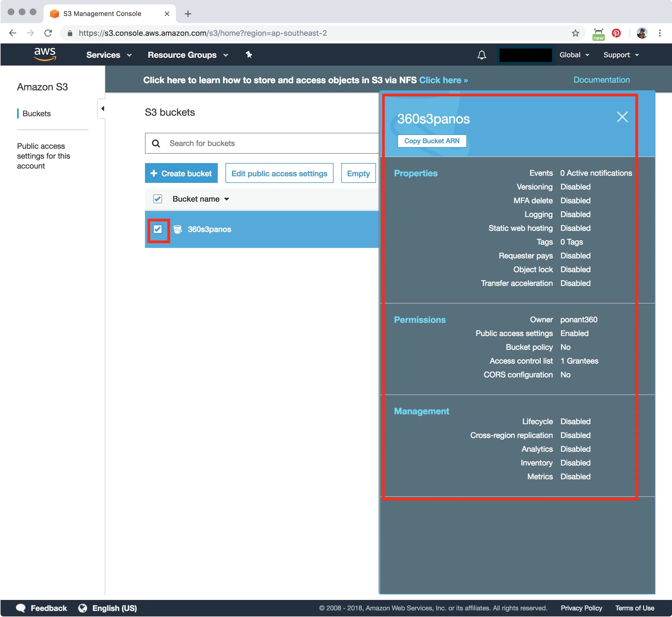Click the Versioning 'Disabled' value
Image resolution: width=672 pixels, height=617 pixels.
click(576, 187)
